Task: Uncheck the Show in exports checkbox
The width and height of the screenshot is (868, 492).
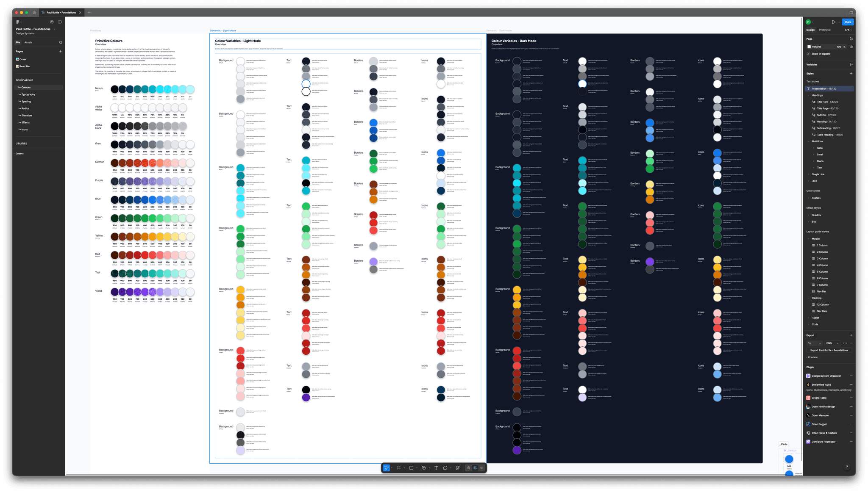Action: point(809,54)
